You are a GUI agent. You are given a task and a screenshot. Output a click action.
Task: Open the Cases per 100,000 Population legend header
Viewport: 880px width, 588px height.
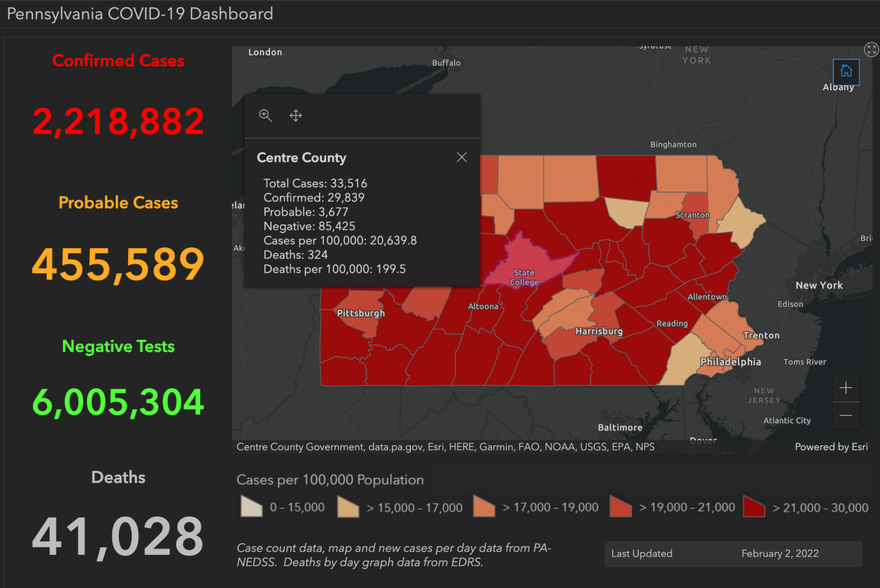(330, 480)
